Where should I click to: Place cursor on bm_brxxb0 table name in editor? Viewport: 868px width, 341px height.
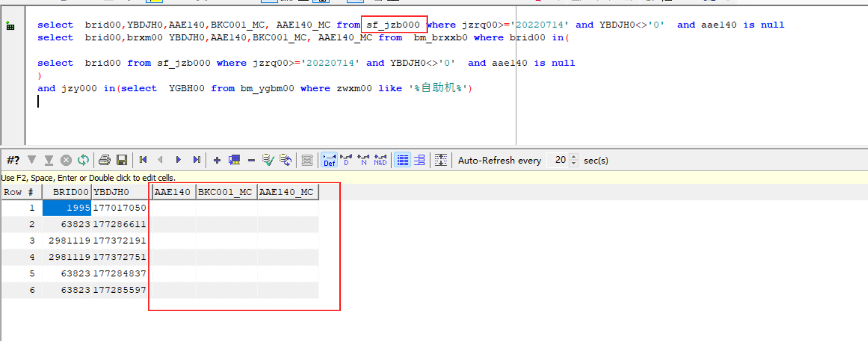(440, 38)
